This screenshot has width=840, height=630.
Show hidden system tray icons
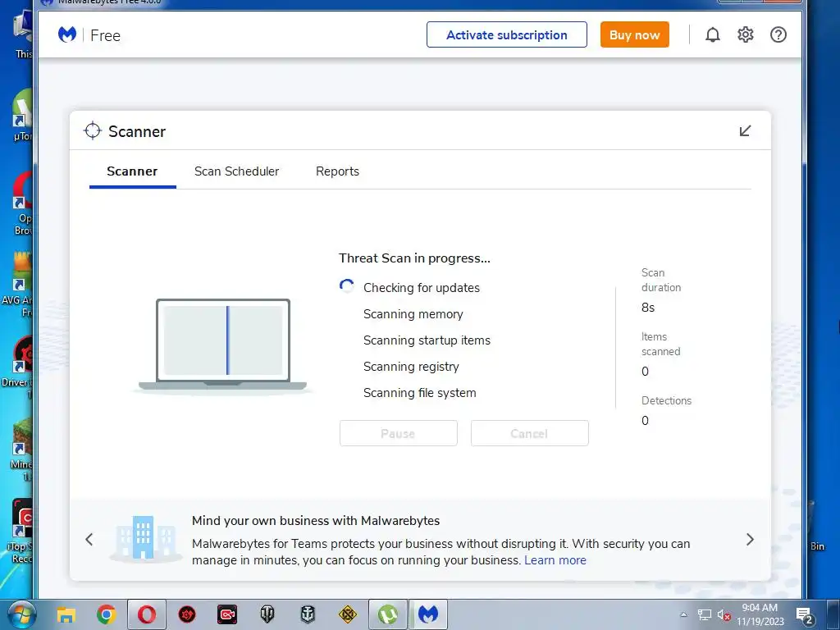(x=683, y=614)
